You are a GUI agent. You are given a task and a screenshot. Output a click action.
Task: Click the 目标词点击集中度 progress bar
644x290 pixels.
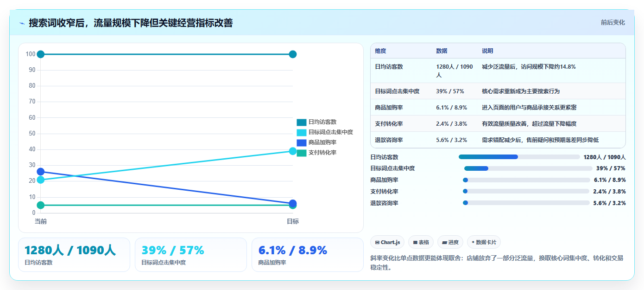pyautogui.click(x=528, y=168)
